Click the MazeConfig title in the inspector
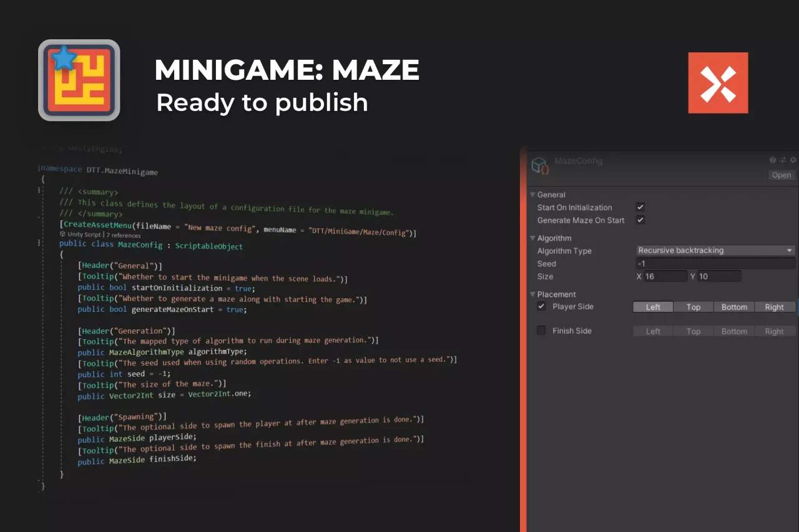This screenshot has height=532, width=799. pos(578,161)
